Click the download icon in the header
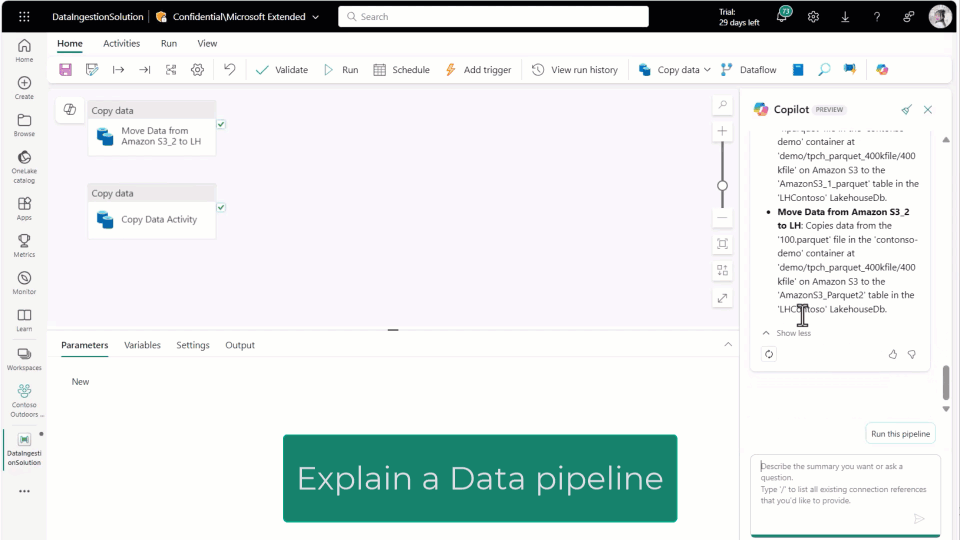The height and width of the screenshot is (540, 960). point(845,17)
